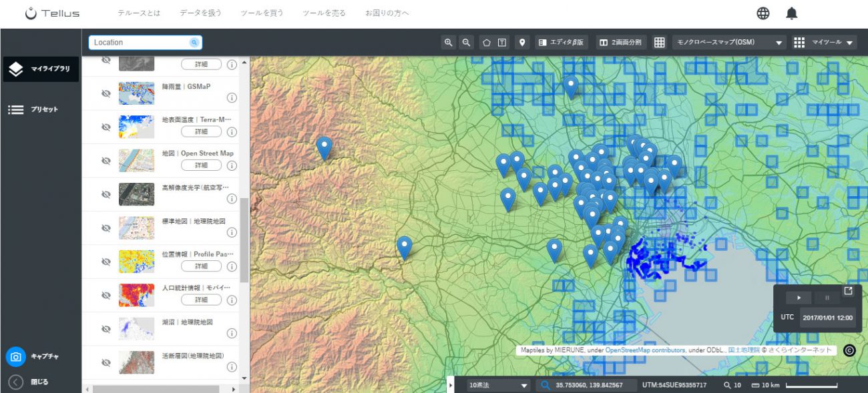Click the search icon in Location box

coord(194,42)
